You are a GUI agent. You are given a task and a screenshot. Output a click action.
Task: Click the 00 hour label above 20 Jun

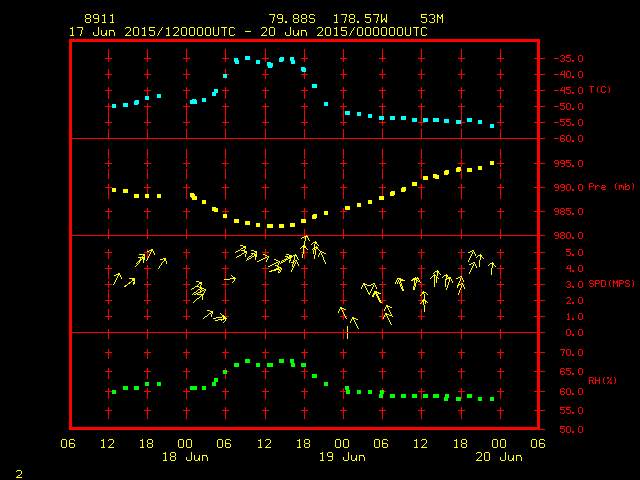(499, 444)
